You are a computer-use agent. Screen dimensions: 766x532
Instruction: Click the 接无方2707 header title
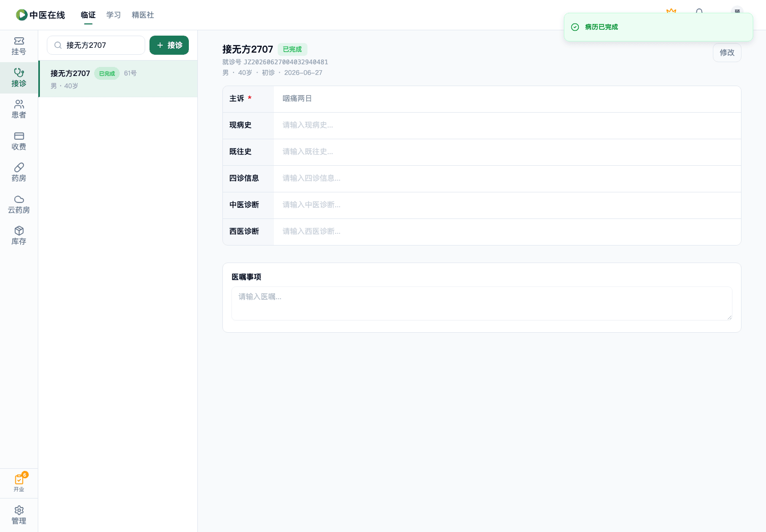pos(248,49)
